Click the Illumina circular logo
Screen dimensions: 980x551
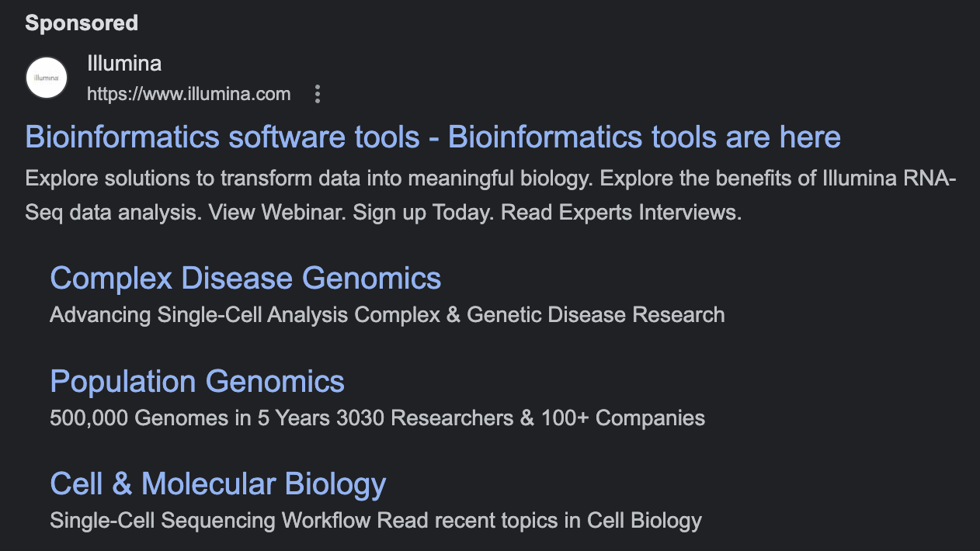[47, 78]
